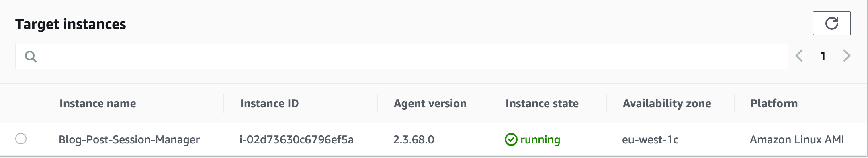The image size is (868, 158).
Task: Sort by Instance ID column header
Action: click(x=269, y=104)
